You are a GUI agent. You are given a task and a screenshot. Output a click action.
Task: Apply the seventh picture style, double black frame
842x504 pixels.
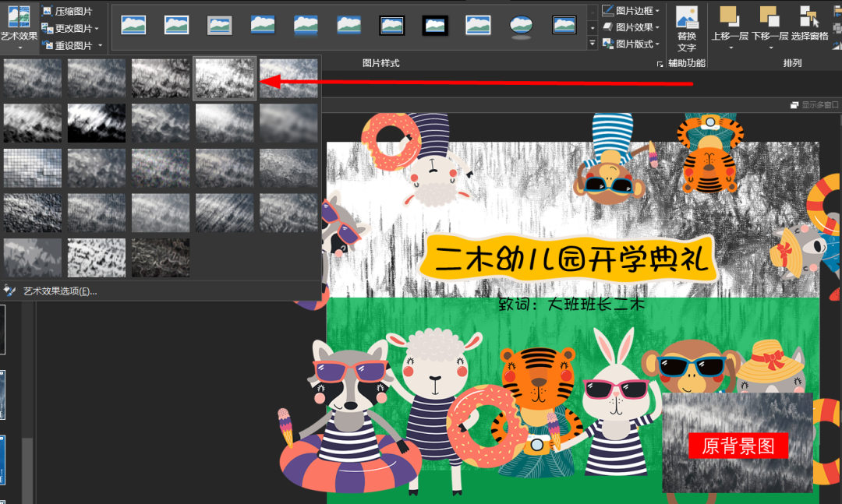point(392,25)
